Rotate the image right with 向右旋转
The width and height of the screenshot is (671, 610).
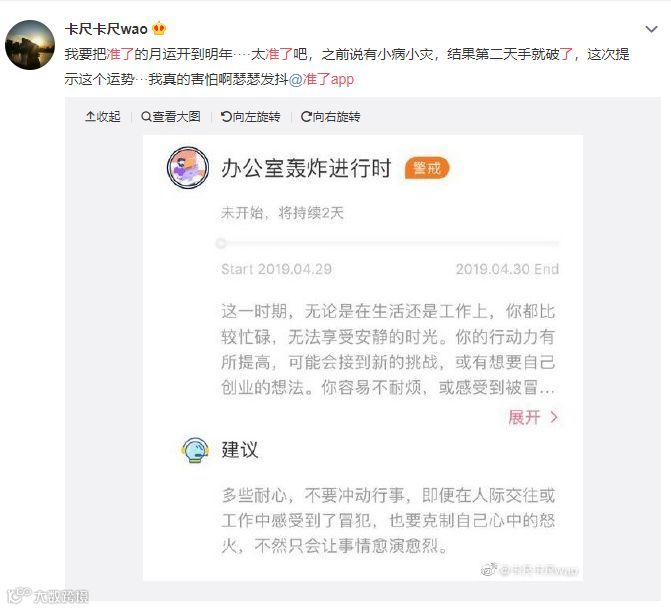pyautogui.click(x=330, y=116)
